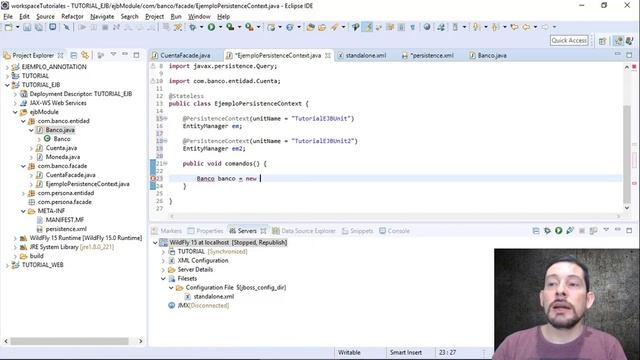Click the Back navigation arrow icon
Screen dimensions: 640x360
click(x=526, y=27)
